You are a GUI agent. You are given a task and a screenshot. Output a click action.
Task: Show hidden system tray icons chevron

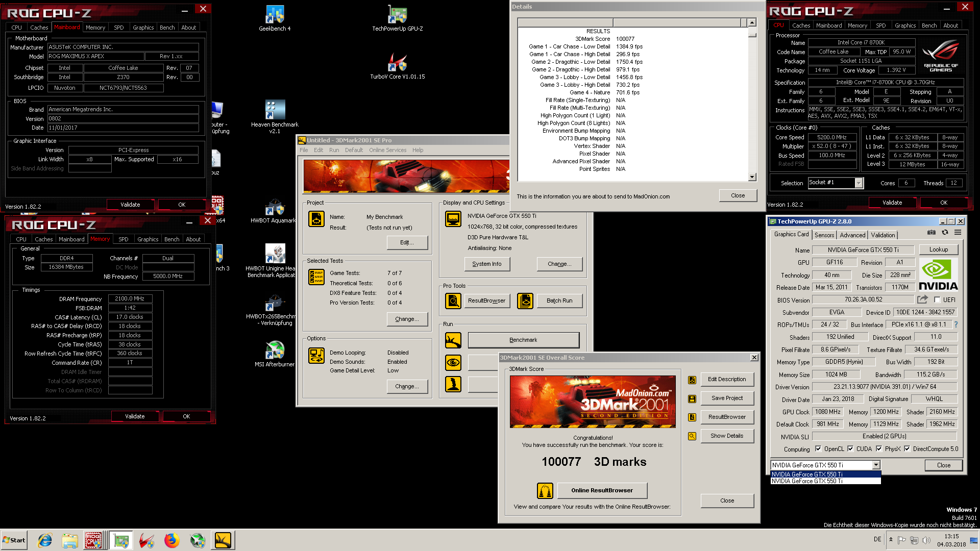tap(891, 540)
